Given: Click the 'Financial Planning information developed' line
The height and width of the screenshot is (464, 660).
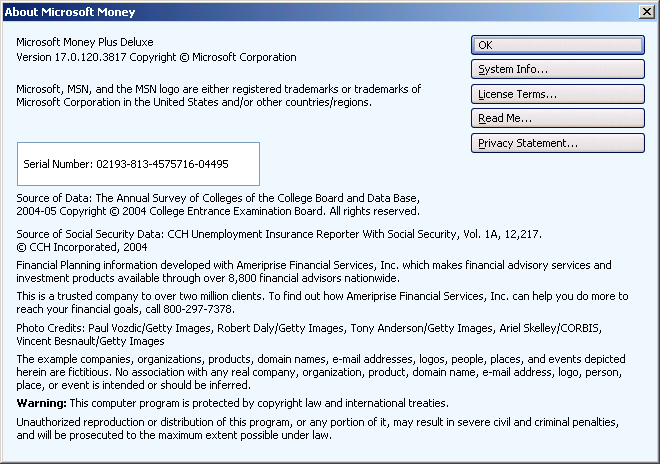Looking at the screenshot, I should tap(314, 265).
